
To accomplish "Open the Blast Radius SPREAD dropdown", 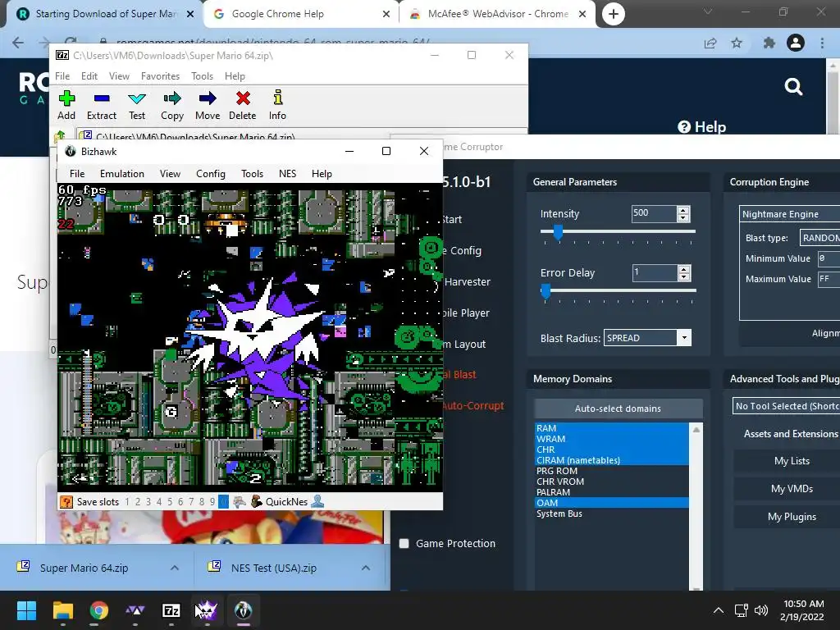I will pyautogui.click(x=683, y=337).
